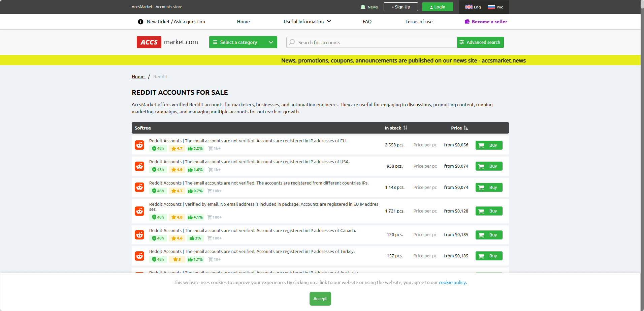The height and width of the screenshot is (311, 644).
Task: Click in the Search for accounts field
Action: tap(372, 42)
